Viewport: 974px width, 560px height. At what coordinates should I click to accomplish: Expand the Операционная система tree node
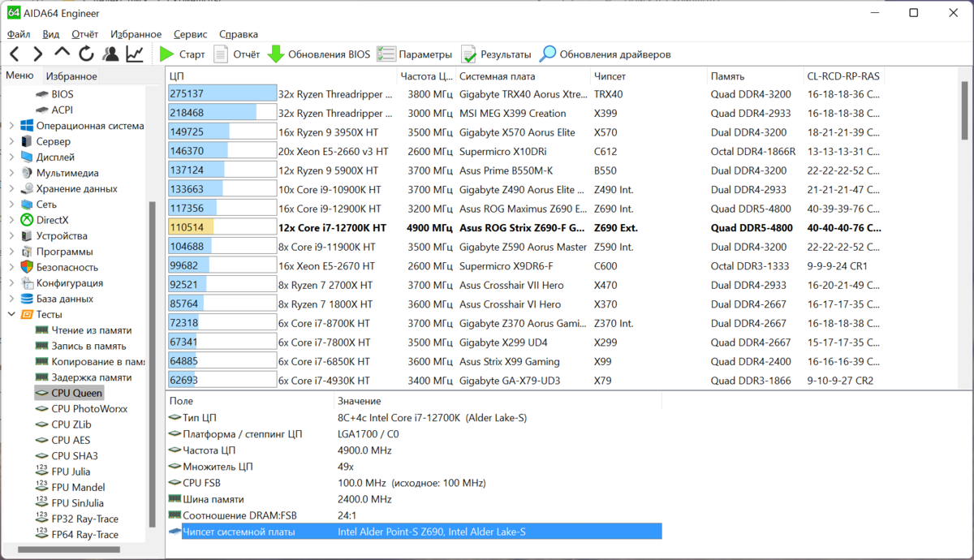[11, 126]
